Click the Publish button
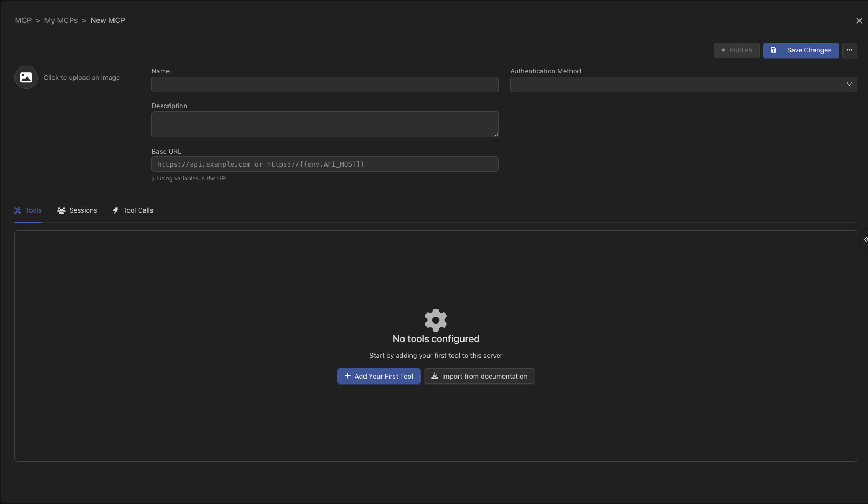This screenshot has width=868, height=504. 736,50
